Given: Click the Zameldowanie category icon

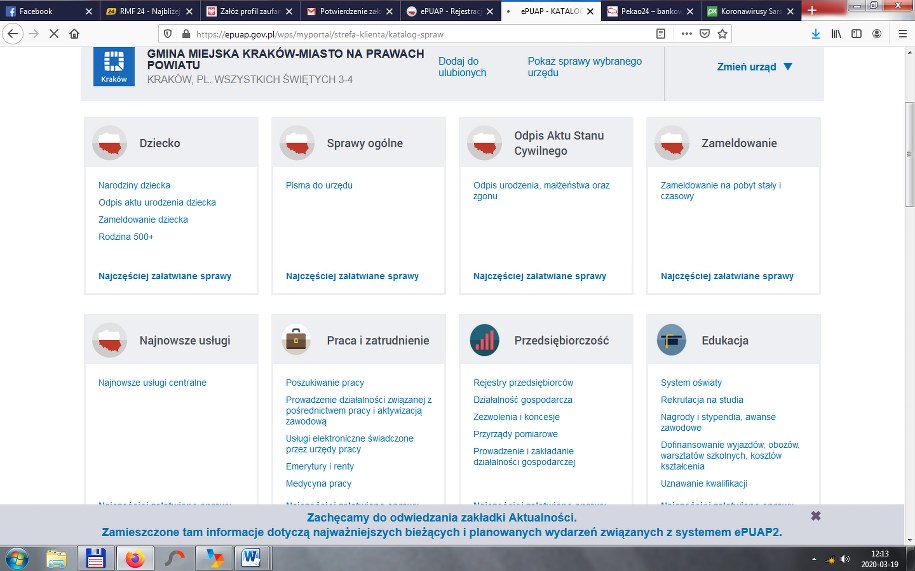Looking at the screenshot, I should pyautogui.click(x=672, y=143).
